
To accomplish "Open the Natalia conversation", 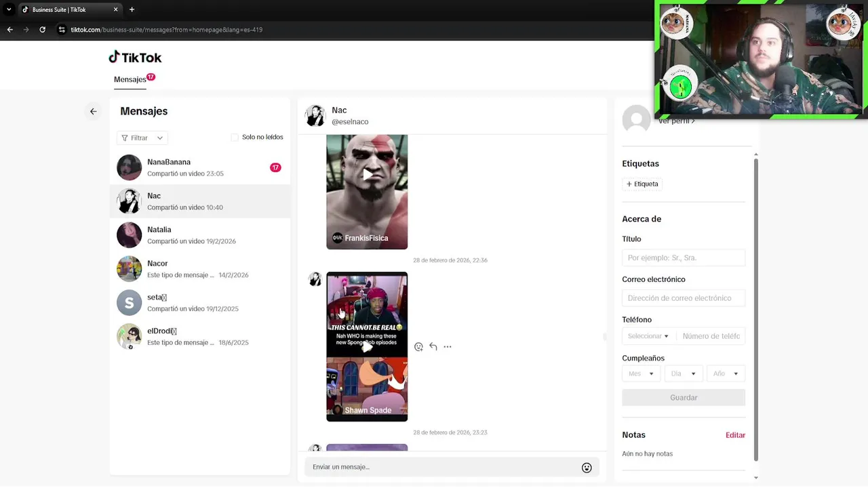I will pos(200,235).
